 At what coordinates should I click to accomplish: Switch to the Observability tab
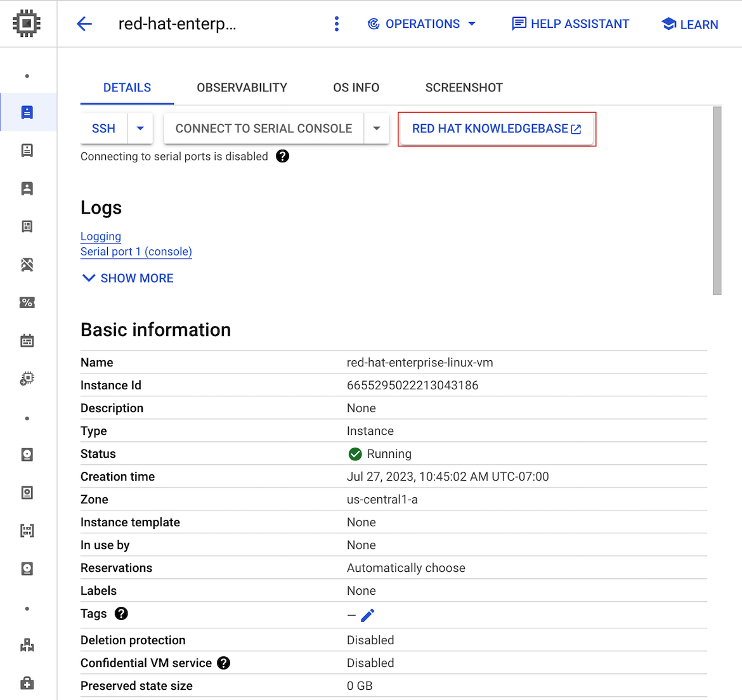pos(242,87)
